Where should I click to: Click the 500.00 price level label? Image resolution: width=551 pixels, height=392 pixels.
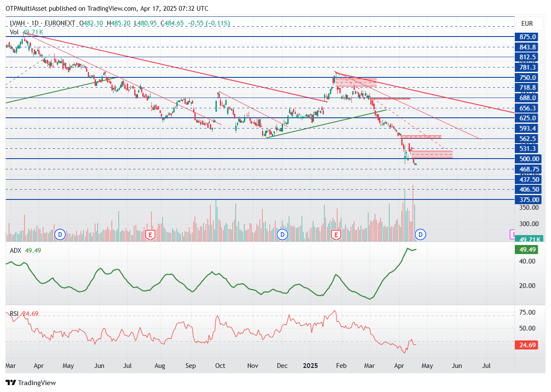click(x=529, y=159)
